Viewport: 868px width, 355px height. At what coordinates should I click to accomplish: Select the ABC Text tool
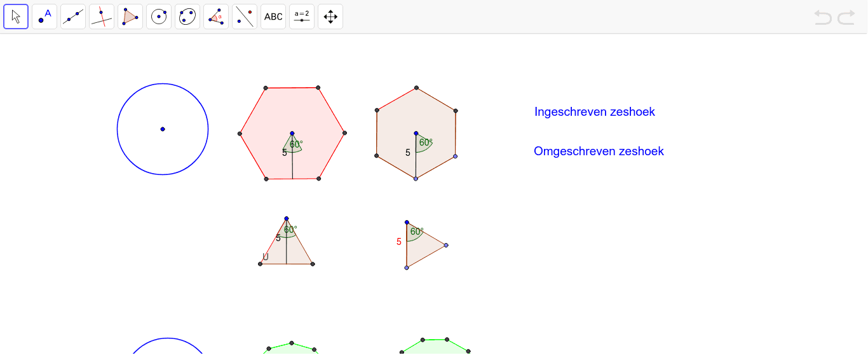[273, 17]
